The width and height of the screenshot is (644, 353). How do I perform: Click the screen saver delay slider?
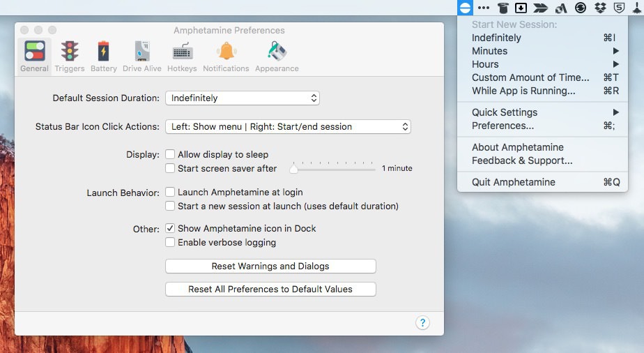[x=335, y=168]
